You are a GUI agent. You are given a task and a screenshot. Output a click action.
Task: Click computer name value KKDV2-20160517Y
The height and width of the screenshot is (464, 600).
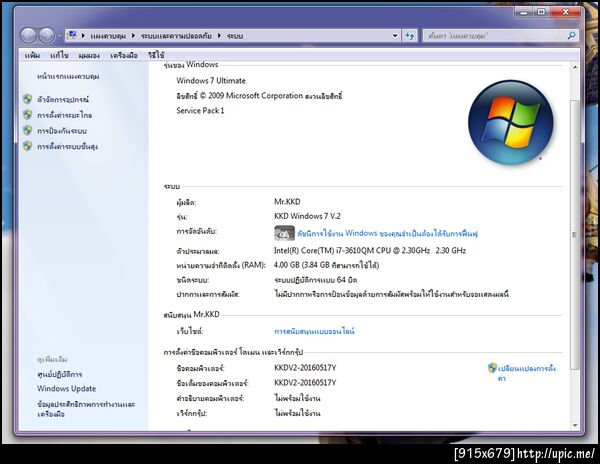pos(305,368)
